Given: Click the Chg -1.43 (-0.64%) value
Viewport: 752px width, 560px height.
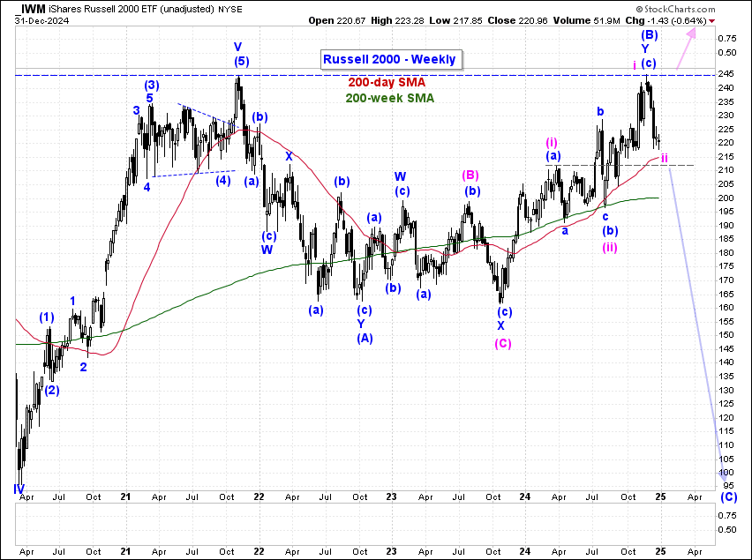Looking at the screenshot, I should click(x=666, y=20).
